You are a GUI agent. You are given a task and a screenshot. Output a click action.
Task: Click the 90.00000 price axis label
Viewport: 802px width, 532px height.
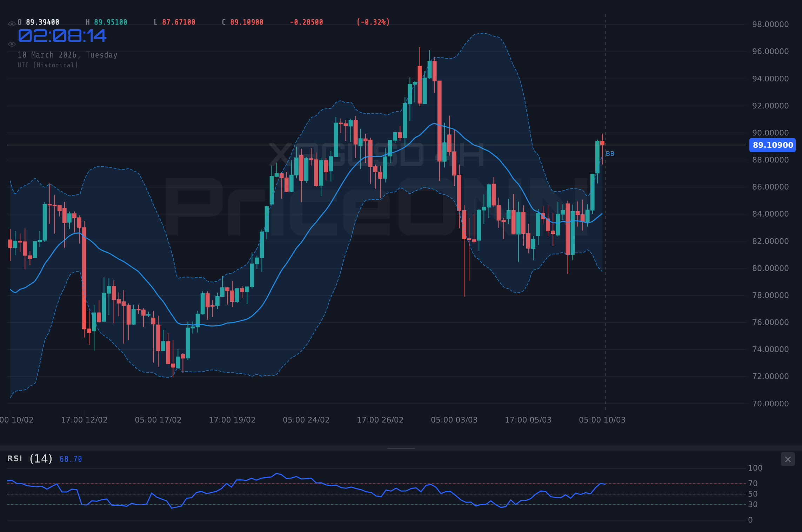coord(770,133)
